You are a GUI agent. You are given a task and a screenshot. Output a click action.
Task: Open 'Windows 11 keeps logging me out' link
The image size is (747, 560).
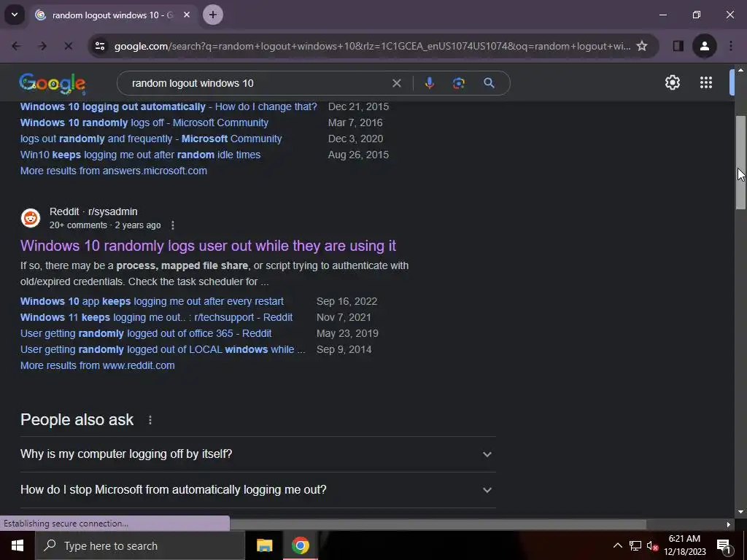(x=156, y=318)
